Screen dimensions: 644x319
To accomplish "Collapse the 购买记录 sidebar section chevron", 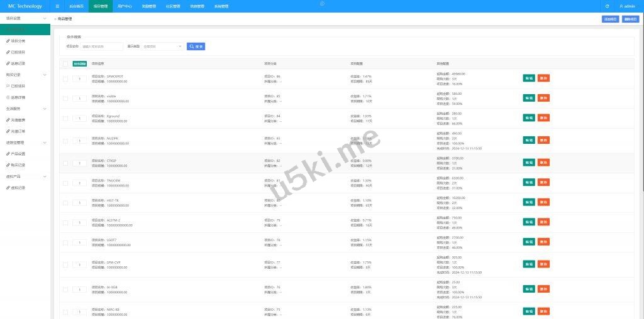I will click(44, 75).
